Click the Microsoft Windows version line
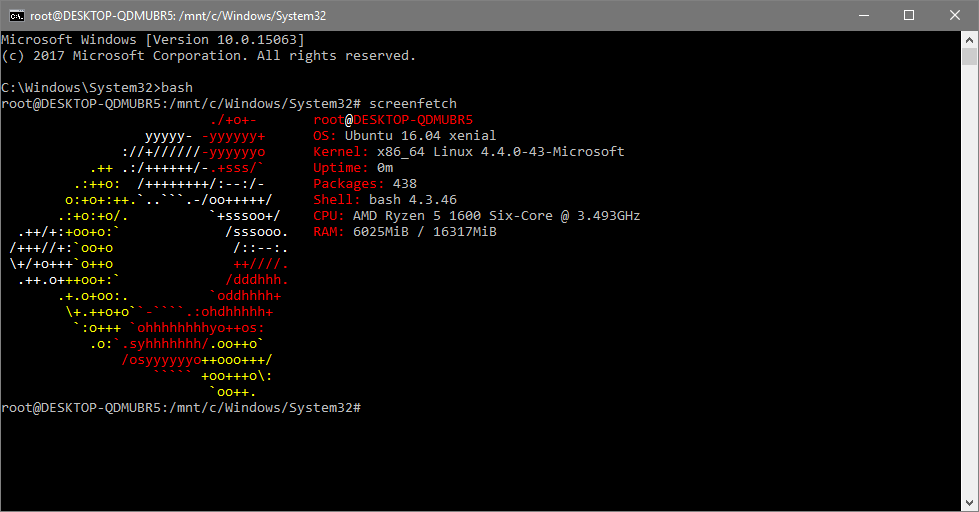Viewport: 979px width, 512px height. [153, 40]
